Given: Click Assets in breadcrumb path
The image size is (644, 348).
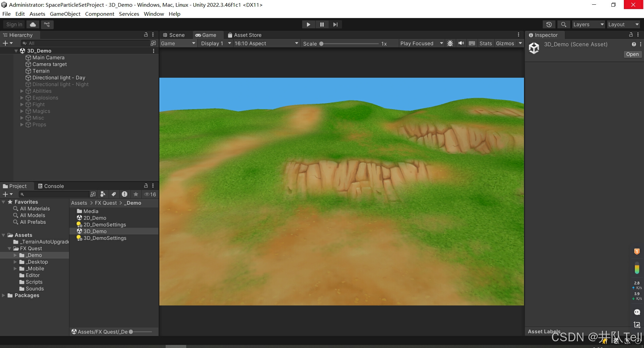Looking at the screenshot, I should [79, 203].
